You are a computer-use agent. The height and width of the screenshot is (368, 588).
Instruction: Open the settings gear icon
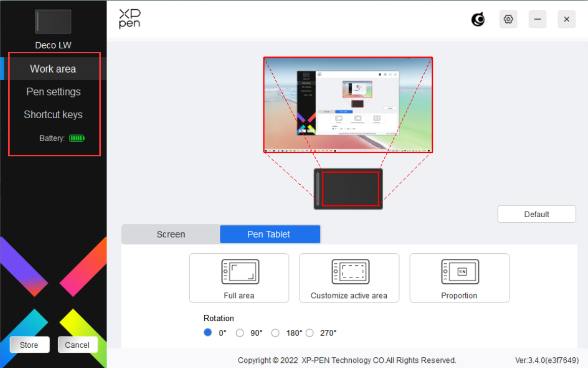[x=508, y=19]
